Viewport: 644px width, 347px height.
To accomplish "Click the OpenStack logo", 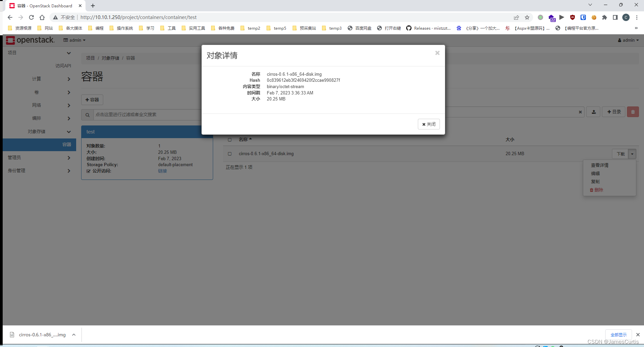I will pos(30,40).
